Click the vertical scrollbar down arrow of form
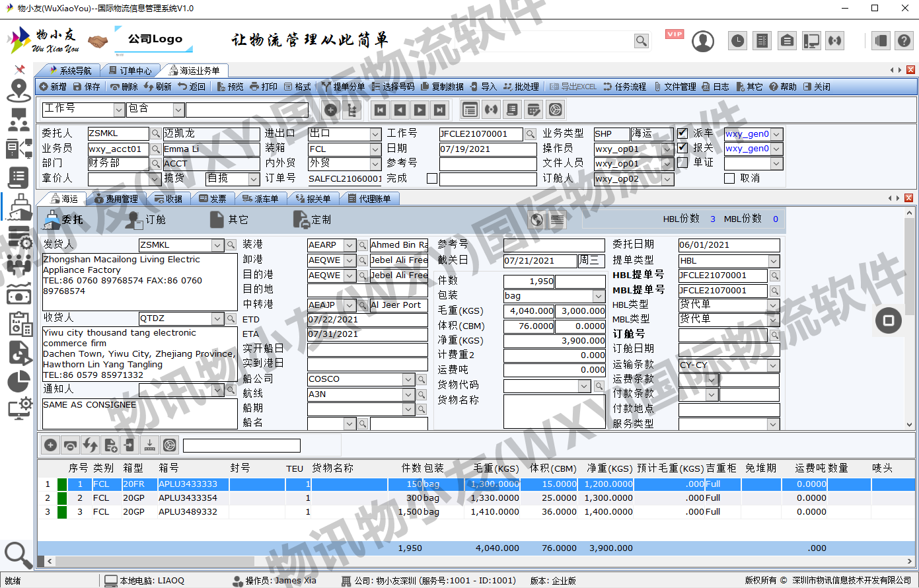 (x=910, y=425)
